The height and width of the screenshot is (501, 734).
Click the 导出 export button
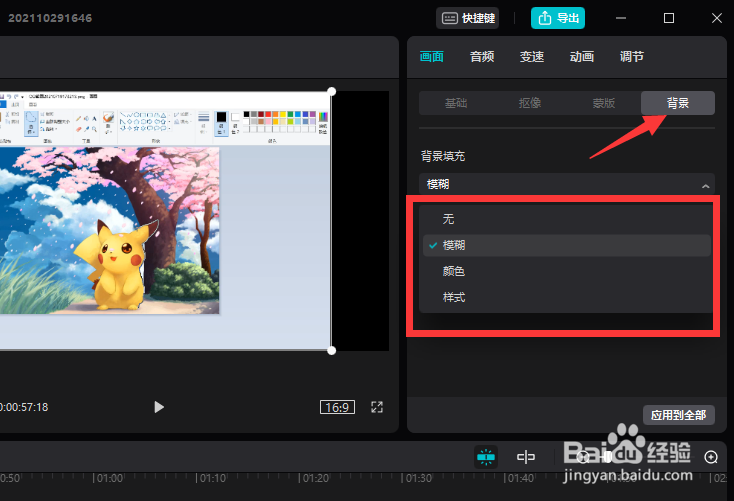(558, 18)
